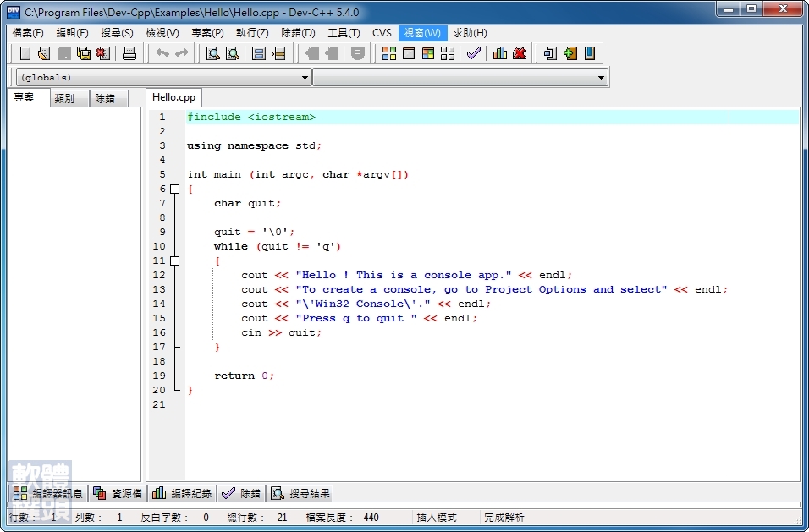Image resolution: width=809 pixels, height=532 pixels.
Task: Click the Compile & Run colorful icon
Action: pos(428,53)
